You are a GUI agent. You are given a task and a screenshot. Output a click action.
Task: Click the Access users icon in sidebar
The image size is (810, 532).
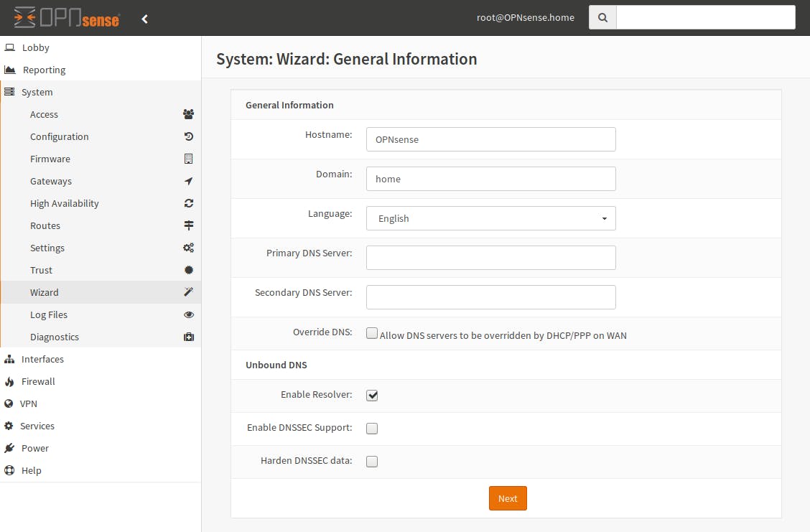click(x=188, y=114)
